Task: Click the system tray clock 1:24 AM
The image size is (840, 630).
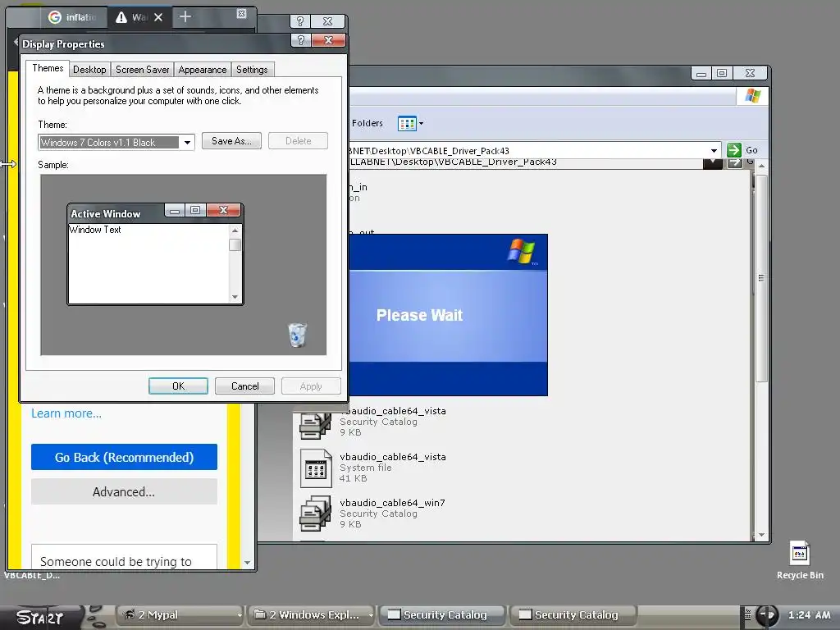Action: (x=810, y=615)
